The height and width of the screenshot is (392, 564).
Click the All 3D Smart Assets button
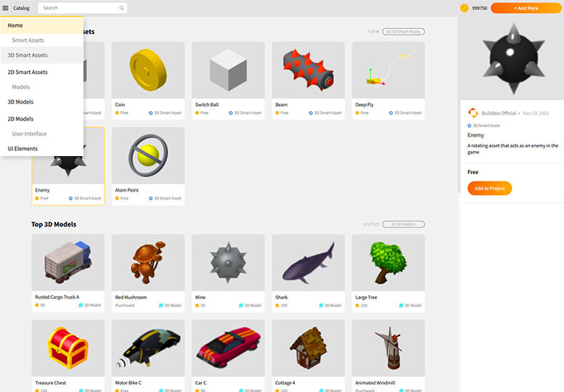[x=403, y=32]
